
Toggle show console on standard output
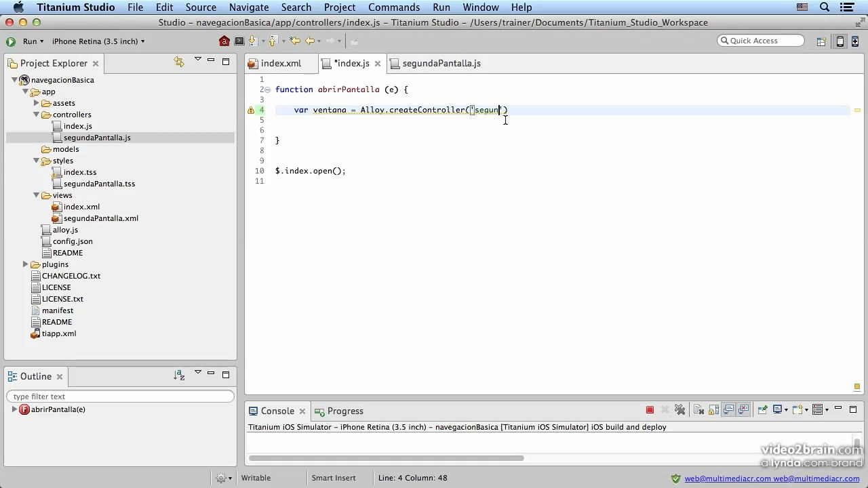(x=729, y=409)
